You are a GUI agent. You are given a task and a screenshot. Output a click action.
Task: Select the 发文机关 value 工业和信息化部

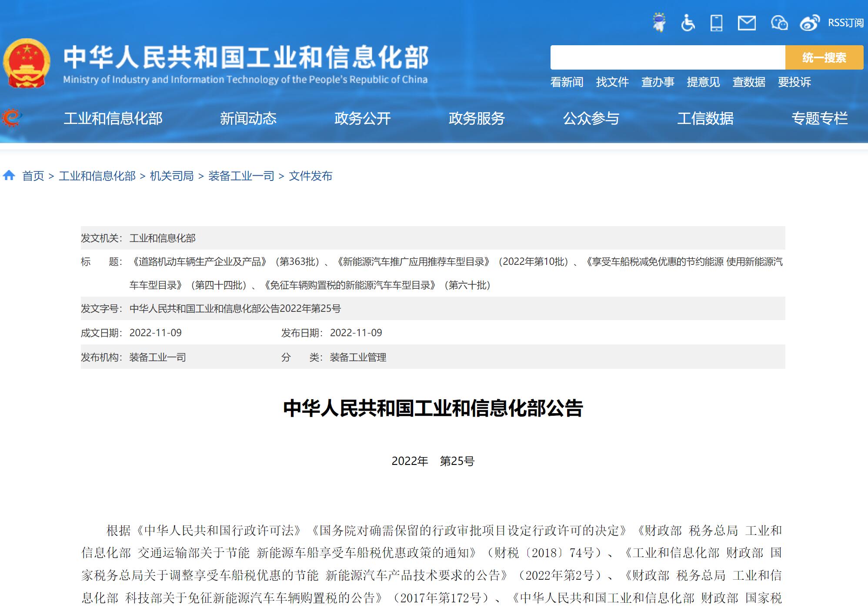(163, 238)
